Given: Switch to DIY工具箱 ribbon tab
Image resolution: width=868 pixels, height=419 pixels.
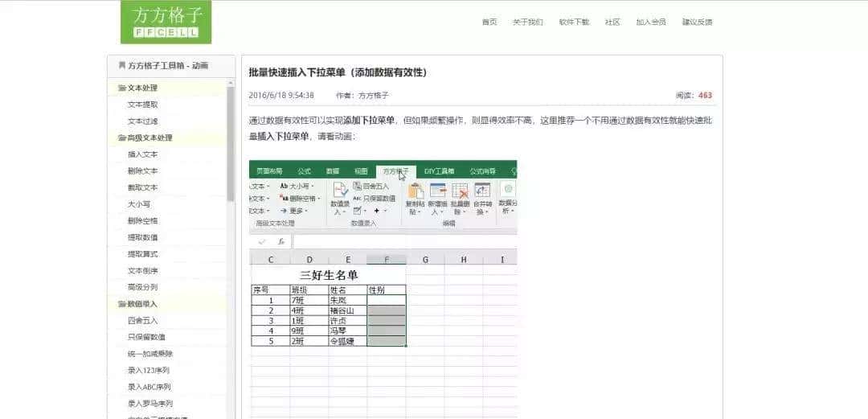Looking at the screenshot, I should pos(440,171).
